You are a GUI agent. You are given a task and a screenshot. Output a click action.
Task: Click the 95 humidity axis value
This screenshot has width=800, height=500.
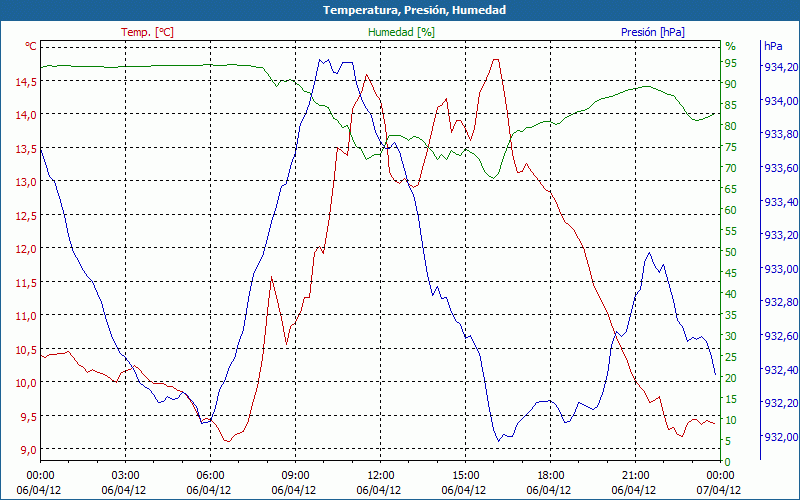point(731,63)
